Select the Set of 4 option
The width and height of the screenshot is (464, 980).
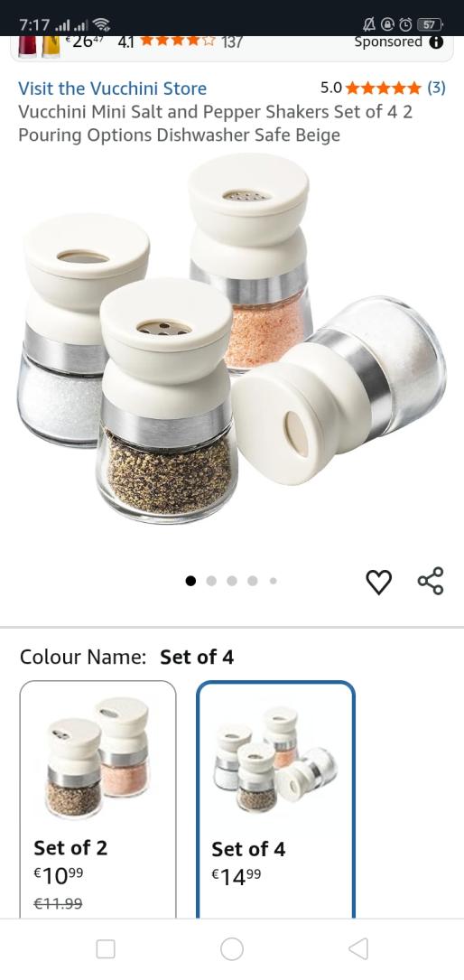(276, 800)
